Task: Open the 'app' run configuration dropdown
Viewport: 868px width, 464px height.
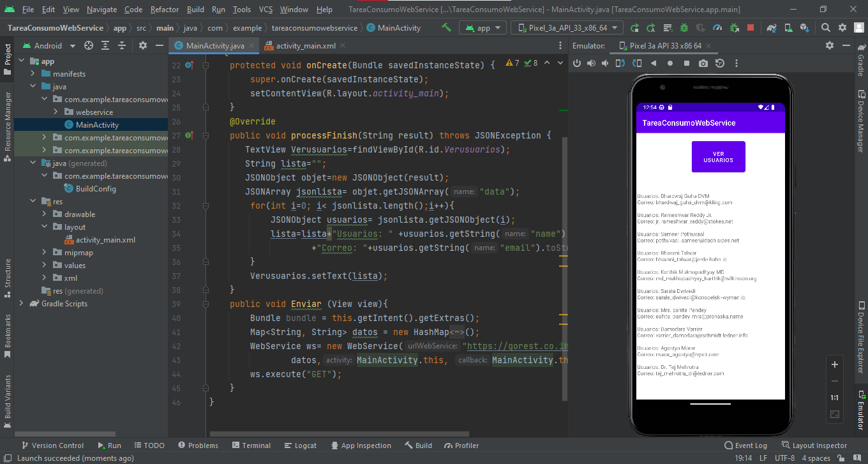Action: pyautogui.click(x=483, y=28)
